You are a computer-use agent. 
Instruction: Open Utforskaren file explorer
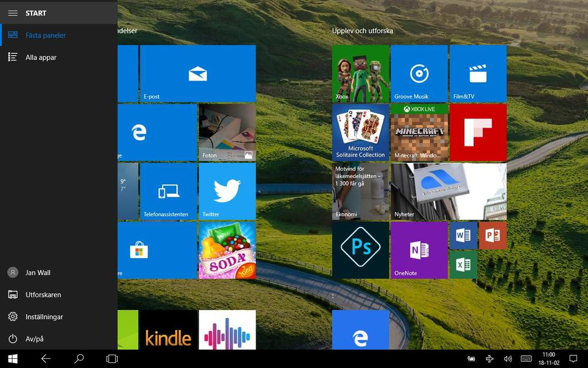pos(59,295)
